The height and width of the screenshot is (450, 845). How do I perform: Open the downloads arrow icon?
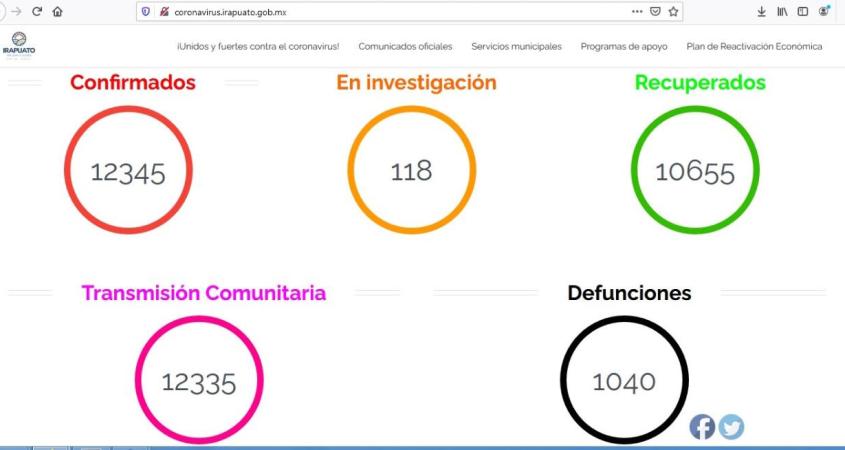click(x=761, y=11)
